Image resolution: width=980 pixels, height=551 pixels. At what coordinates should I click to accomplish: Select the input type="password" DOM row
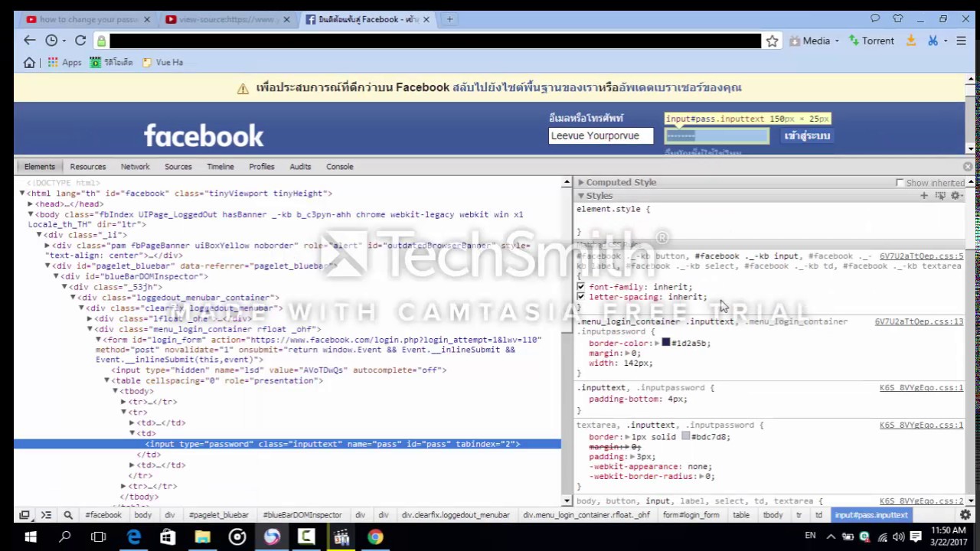tap(287, 444)
